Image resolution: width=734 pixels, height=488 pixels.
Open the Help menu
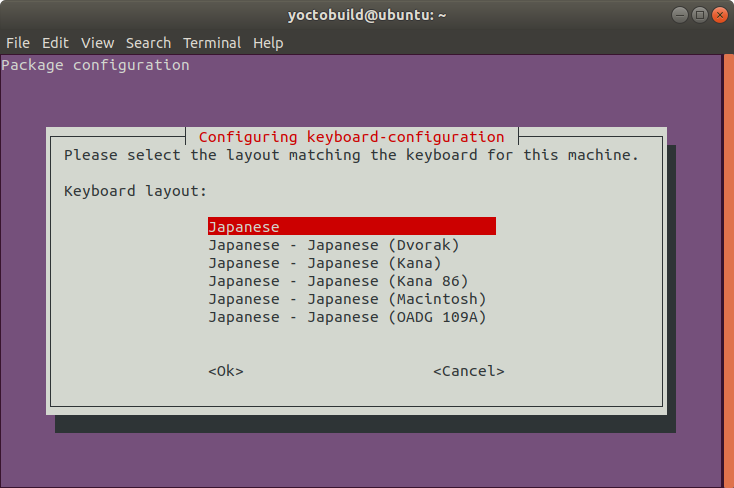(268, 43)
